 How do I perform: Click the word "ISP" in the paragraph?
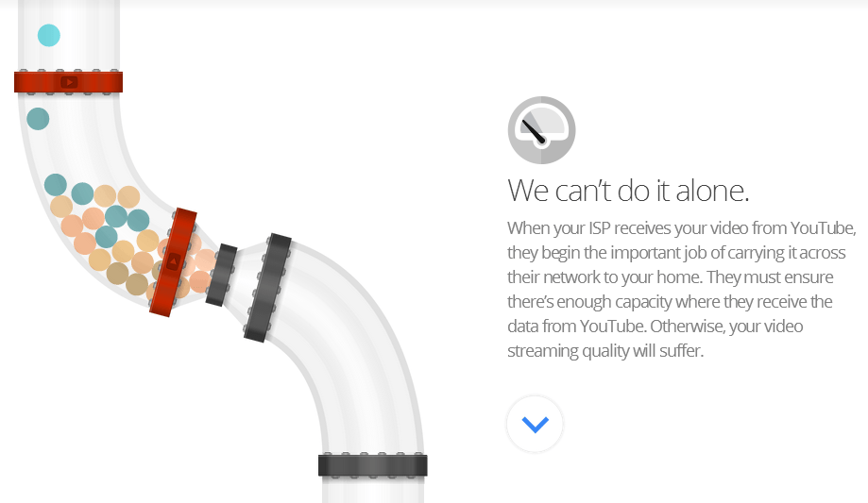tap(599, 228)
